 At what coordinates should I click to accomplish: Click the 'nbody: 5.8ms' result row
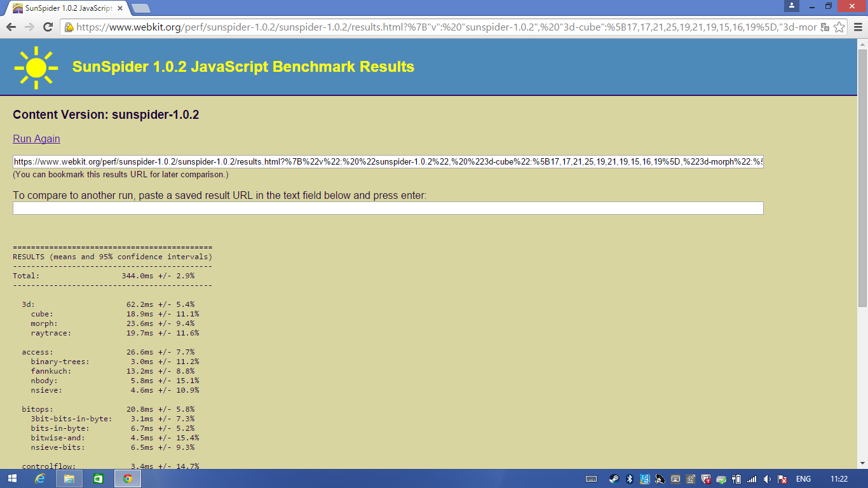coord(115,381)
